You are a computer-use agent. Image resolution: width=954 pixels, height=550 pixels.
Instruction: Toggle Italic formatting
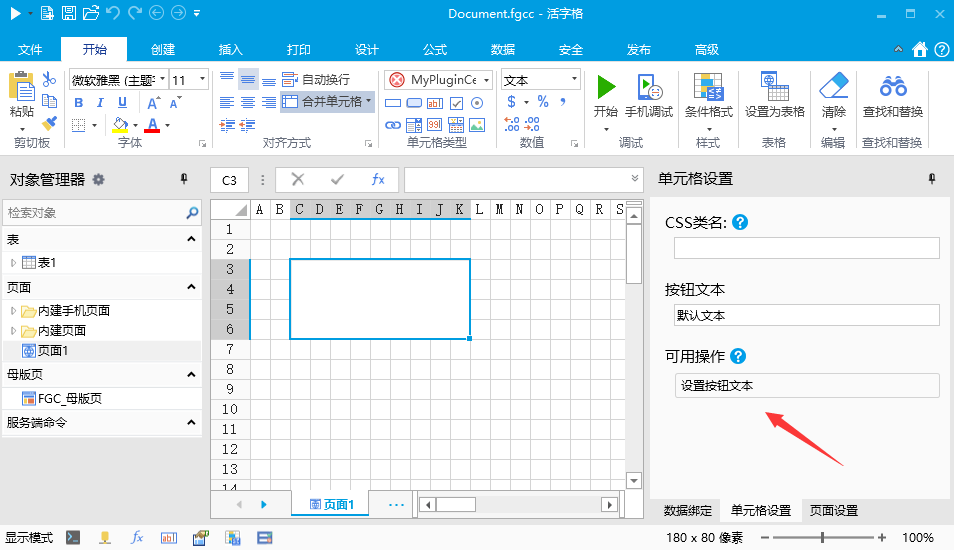(100, 103)
